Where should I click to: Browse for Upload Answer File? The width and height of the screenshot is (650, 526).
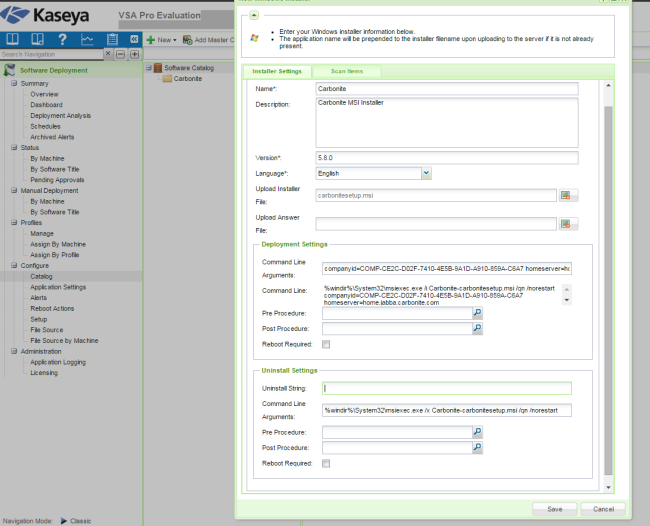click(x=568, y=224)
